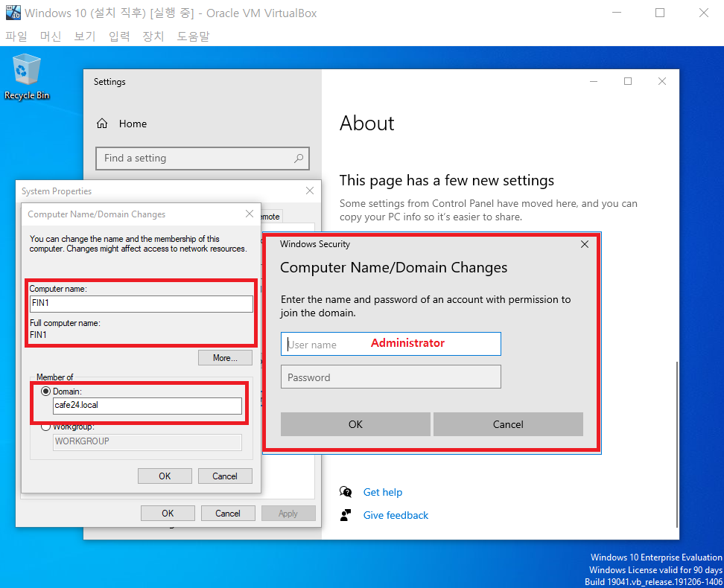Image resolution: width=724 pixels, height=588 pixels.
Task: Maximize the Settings window
Action: coord(628,81)
